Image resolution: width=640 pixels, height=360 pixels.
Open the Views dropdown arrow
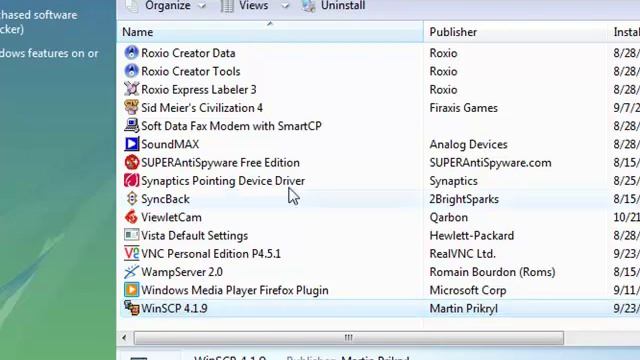[285, 6]
